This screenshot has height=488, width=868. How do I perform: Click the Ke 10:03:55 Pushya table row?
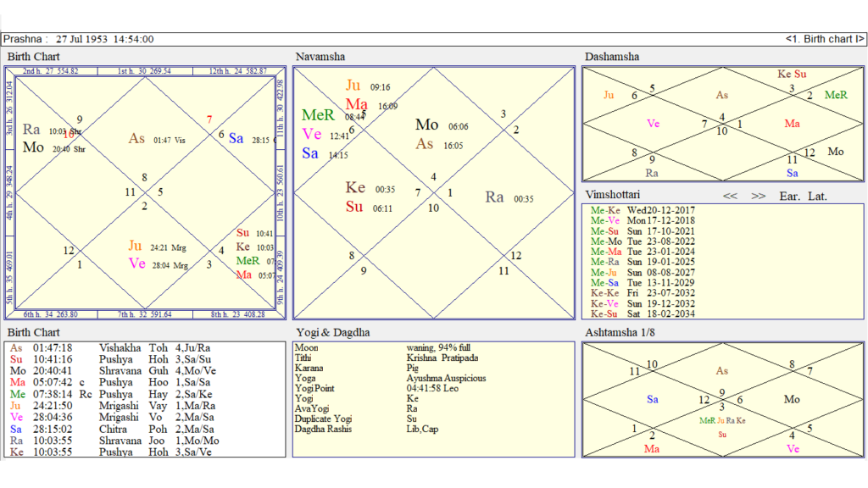pyautogui.click(x=111, y=452)
